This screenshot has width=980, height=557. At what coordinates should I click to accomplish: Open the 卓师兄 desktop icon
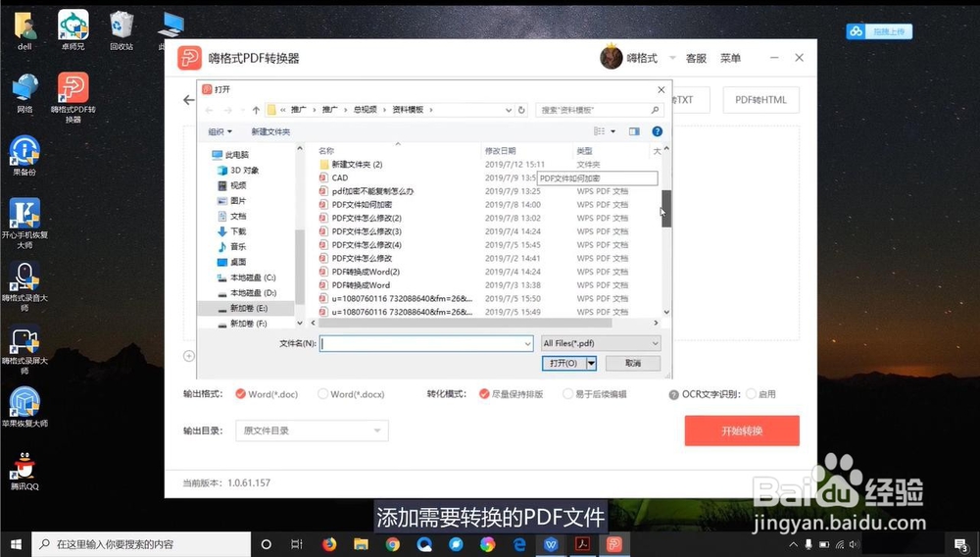(73, 30)
